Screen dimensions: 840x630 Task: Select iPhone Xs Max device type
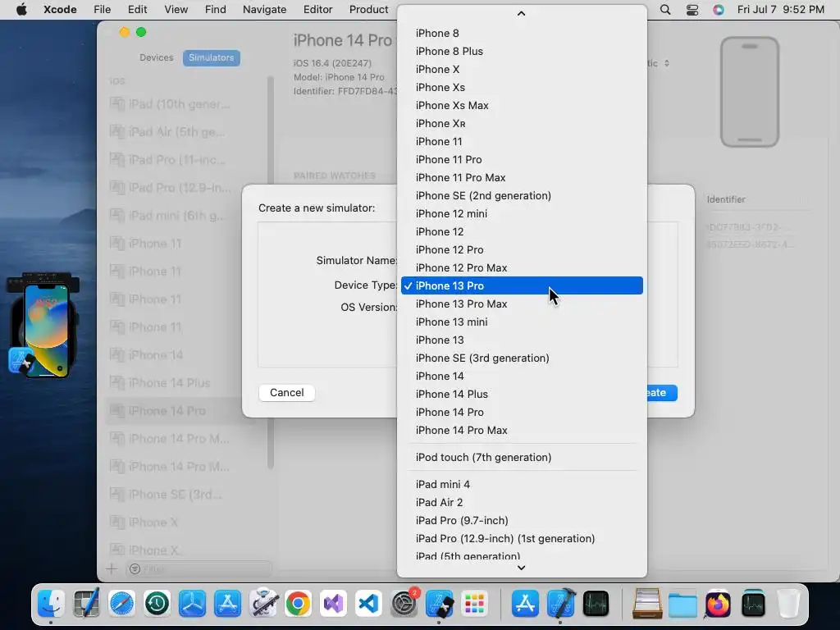(x=522, y=106)
